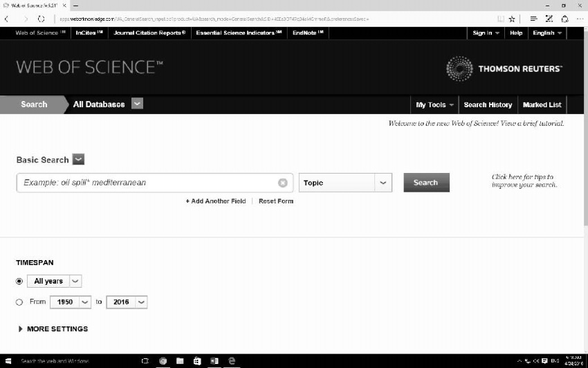Open the Basic Search type dropdown
The image size is (588, 368).
click(x=78, y=159)
